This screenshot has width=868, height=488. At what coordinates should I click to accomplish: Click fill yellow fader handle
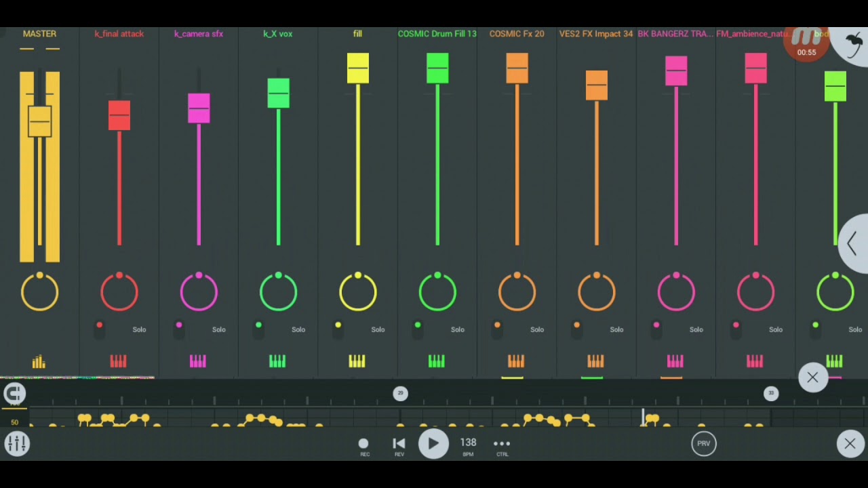(358, 68)
